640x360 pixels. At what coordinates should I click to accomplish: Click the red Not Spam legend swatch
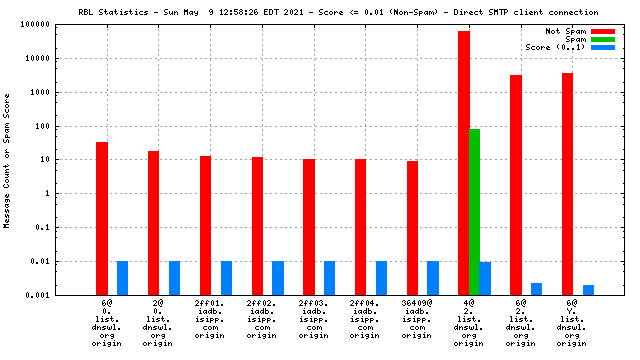tap(603, 31)
